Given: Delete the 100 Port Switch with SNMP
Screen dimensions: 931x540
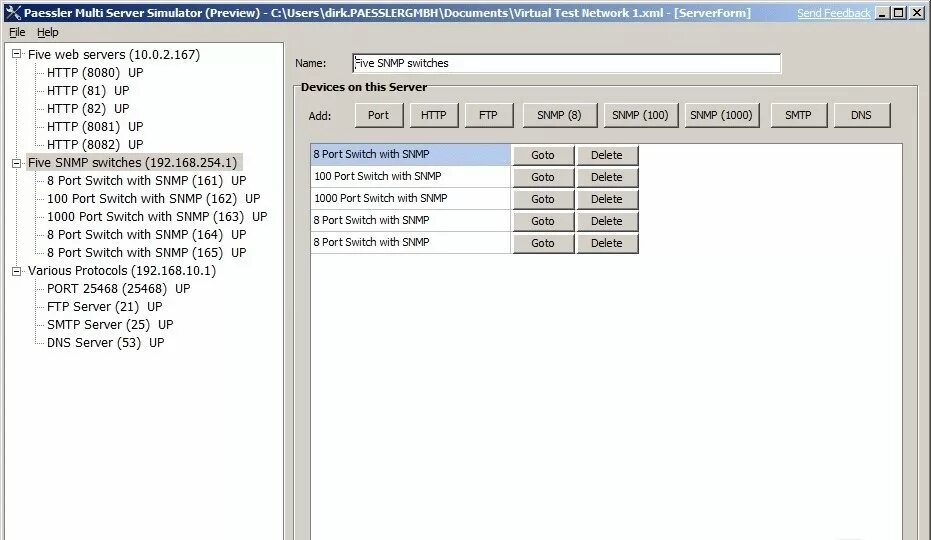Looking at the screenshot, I should click(x=607, y=177).
